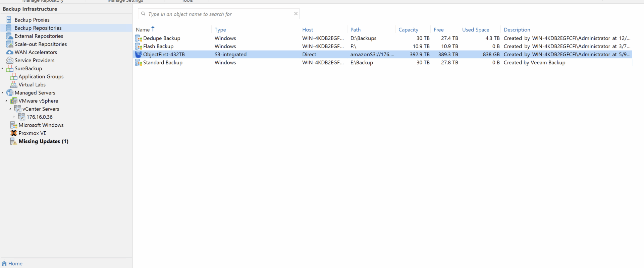
Task: Click Managed Servers icon
Action: point(10,92)
